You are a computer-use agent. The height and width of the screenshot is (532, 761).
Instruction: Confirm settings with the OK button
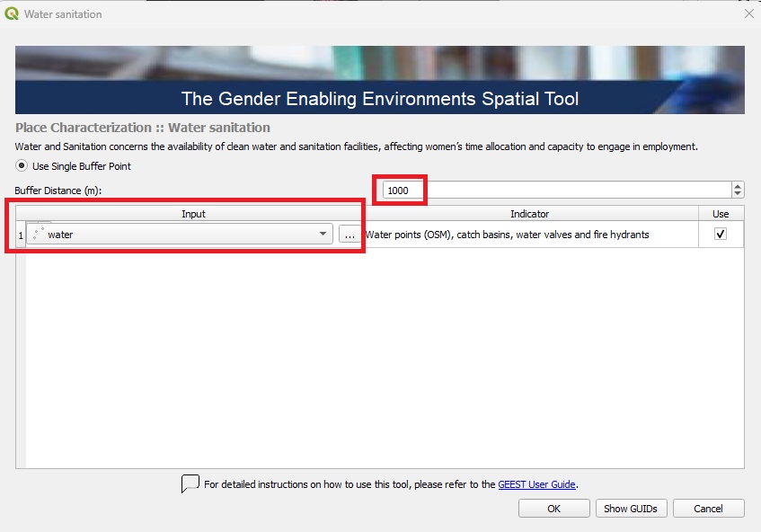[x=553, y=508]
